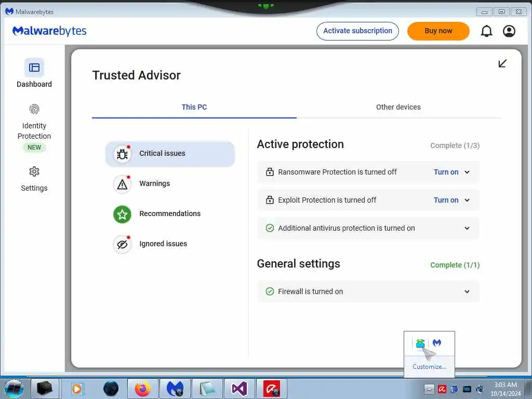
Task: Expand the Firewall is turned on chevron
Action: click(467, 291)
